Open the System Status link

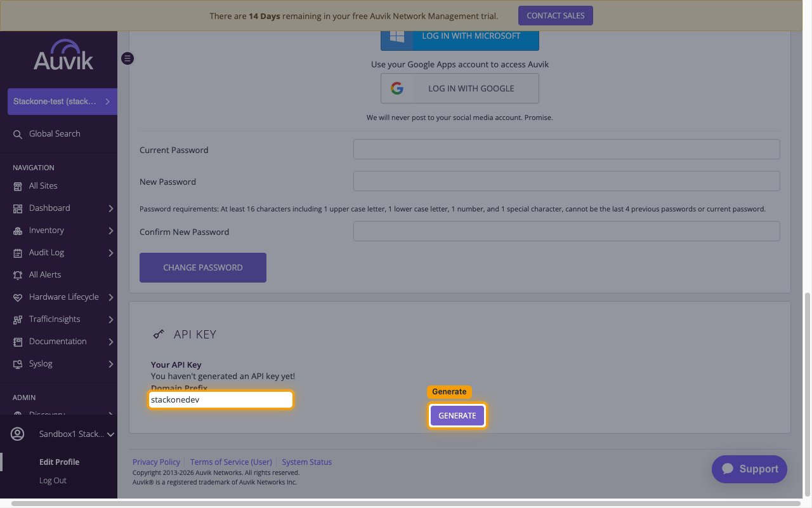tap(307, 462)
